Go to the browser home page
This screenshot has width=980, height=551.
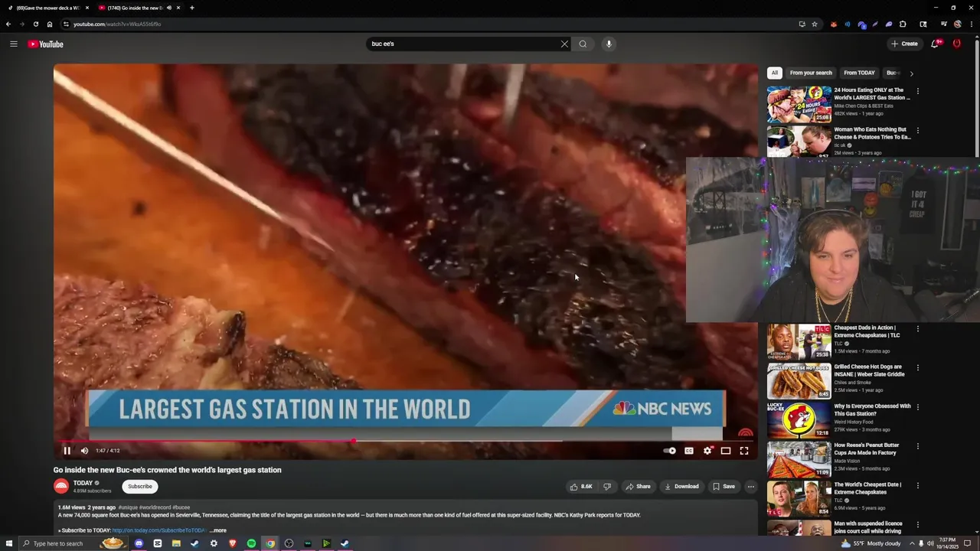click(x=50, y=24)
